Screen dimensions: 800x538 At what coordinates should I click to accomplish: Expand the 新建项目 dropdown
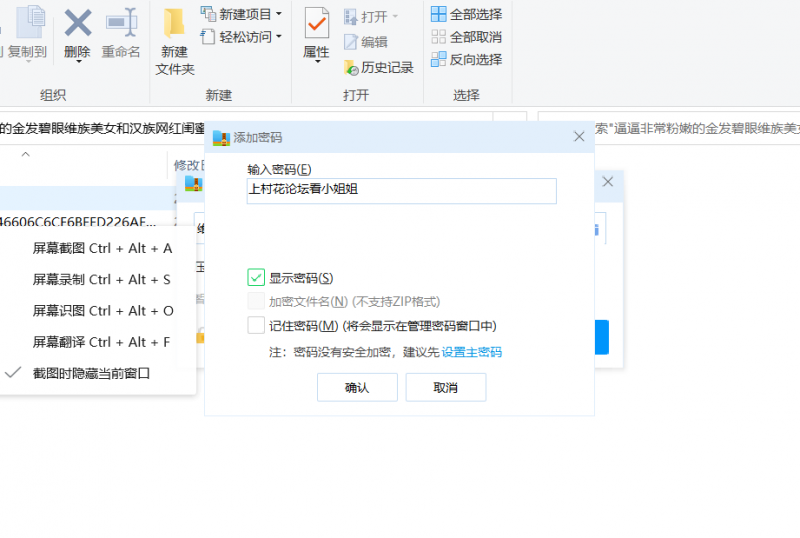278,14
